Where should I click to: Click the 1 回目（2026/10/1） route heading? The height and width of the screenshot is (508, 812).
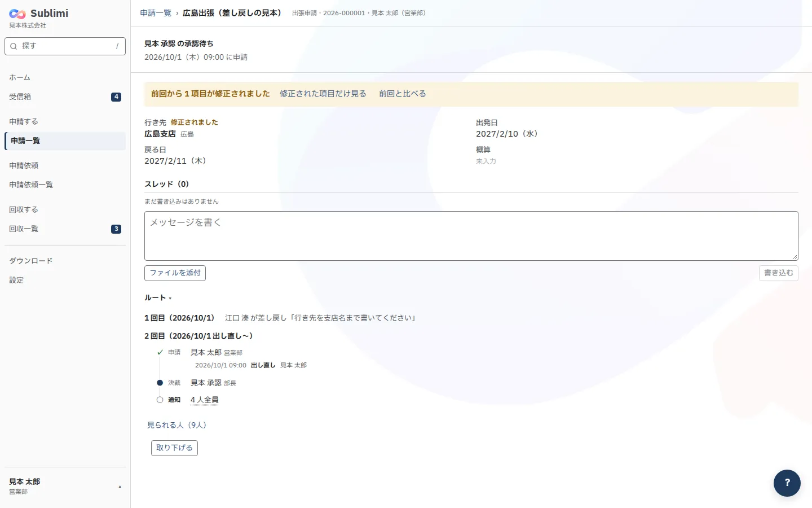pos(179,318)
